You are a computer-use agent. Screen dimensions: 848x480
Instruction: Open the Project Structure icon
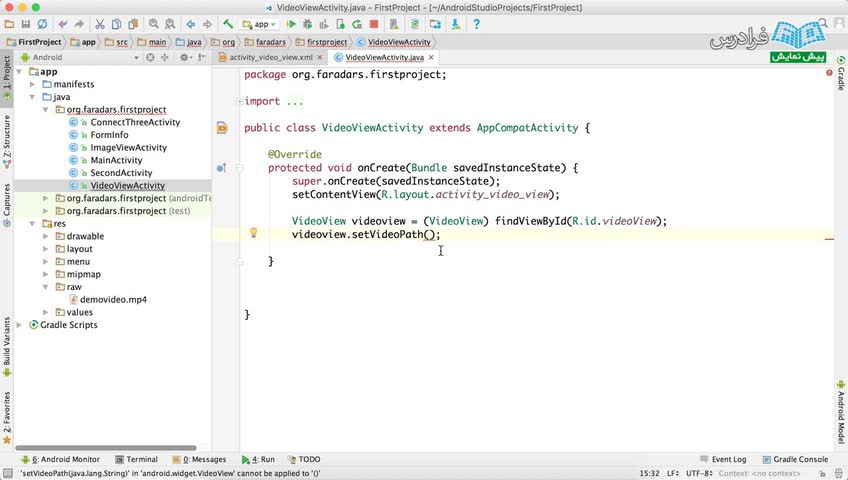click(x=435, y=24)
